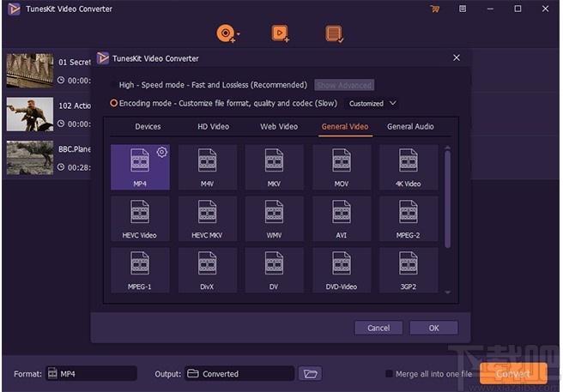563x392 pixels.
Task: Click the Format field MP4 icon
Action: [52, 373]
